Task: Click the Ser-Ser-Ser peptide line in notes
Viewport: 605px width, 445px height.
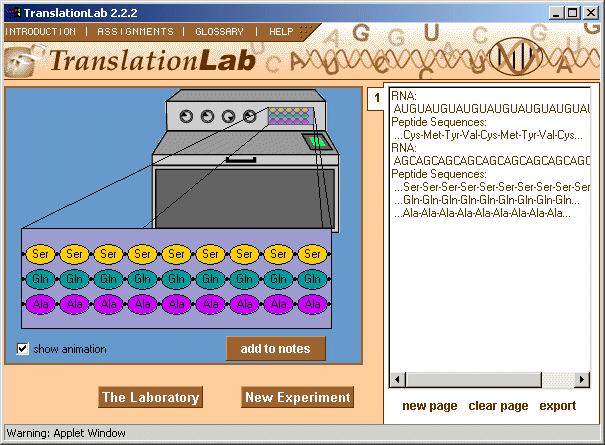Action: (x=492, y=187)
